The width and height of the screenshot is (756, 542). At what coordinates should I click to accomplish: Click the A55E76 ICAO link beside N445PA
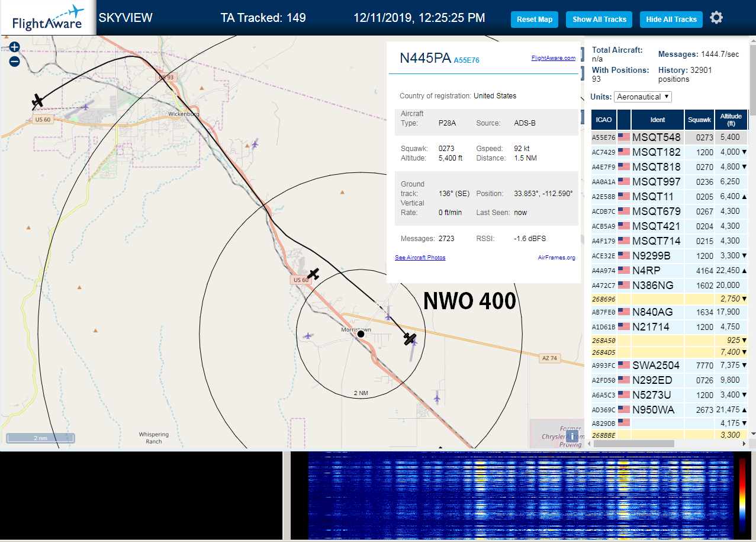coord(467,60)
